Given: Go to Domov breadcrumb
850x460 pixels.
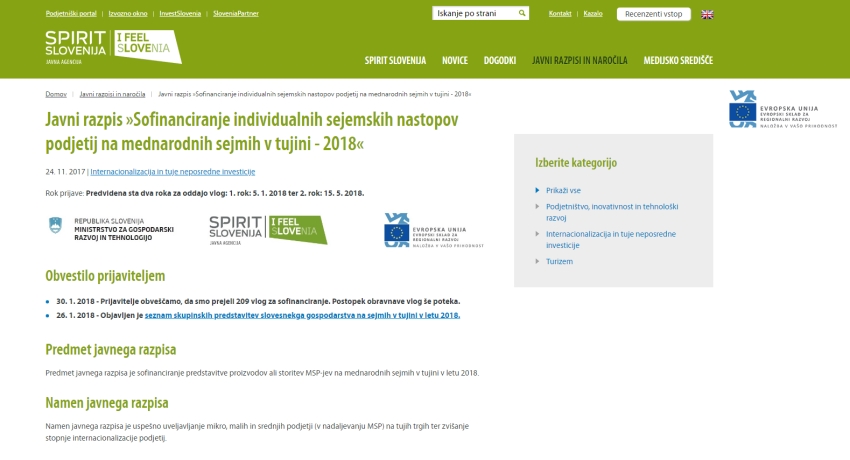Looking at the screenshot, I should pyautogui.click(x=56, y=94).
